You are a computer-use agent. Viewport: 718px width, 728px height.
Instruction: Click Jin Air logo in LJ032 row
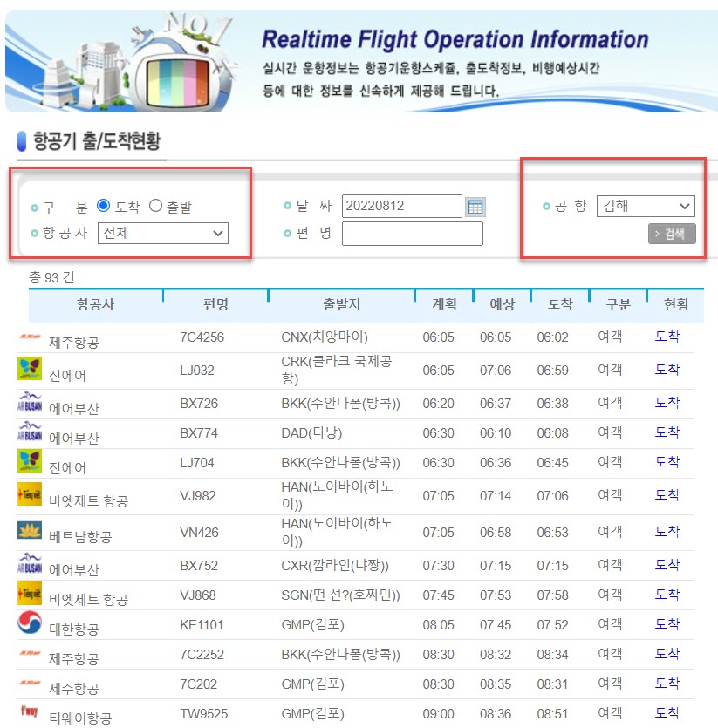point(30,368)
